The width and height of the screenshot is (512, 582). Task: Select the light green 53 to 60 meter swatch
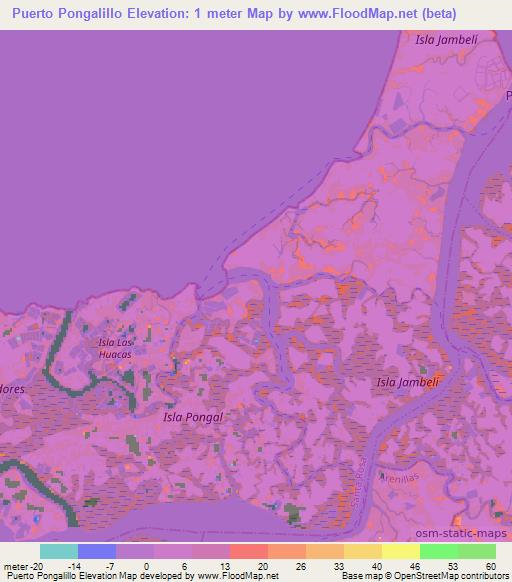477,551
